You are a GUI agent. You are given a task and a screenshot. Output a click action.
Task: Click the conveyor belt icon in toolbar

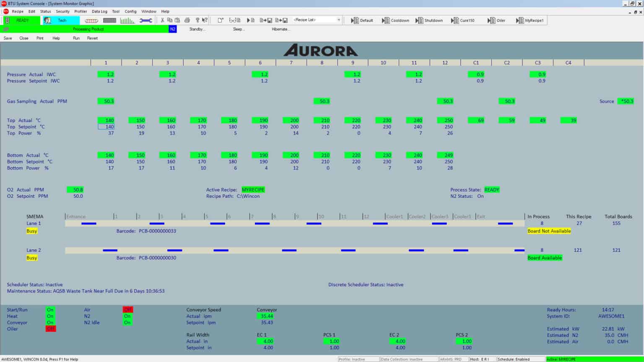tap(91, 21)
